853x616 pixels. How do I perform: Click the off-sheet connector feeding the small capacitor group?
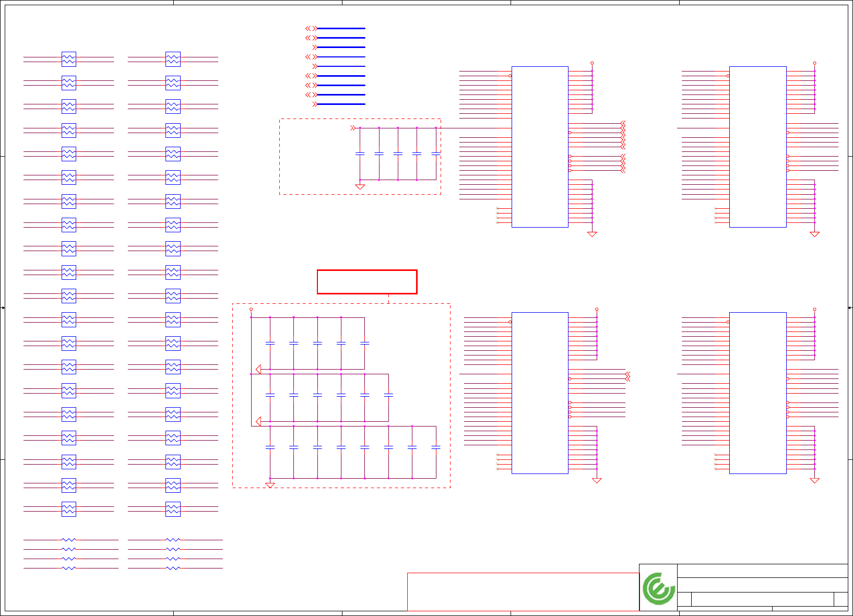[x=353, y=128]
